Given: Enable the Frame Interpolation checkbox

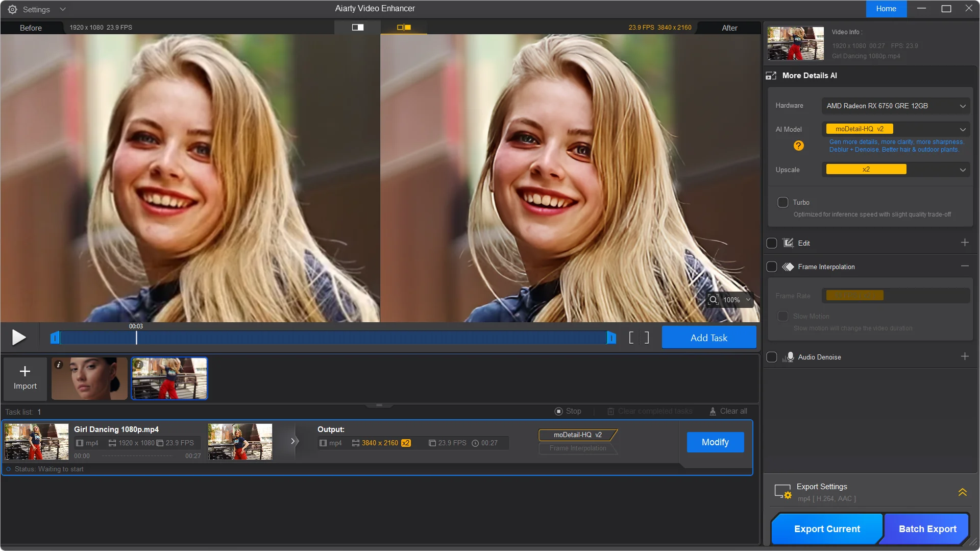Looking at the screenshot, I should [x=772, y=267].
